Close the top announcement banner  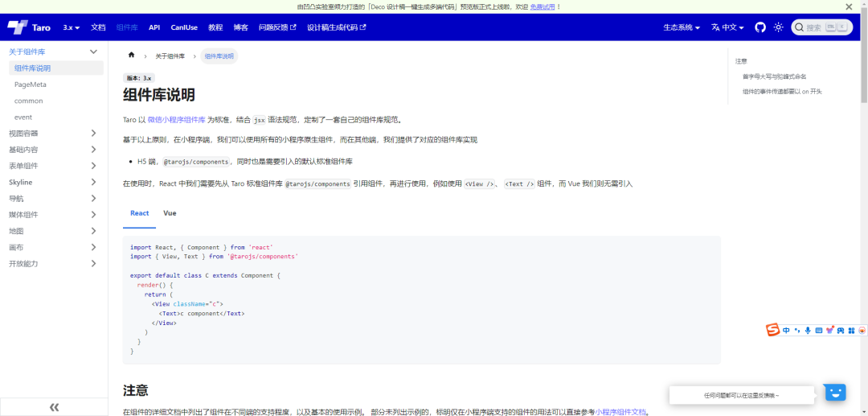tap(849, 6)
